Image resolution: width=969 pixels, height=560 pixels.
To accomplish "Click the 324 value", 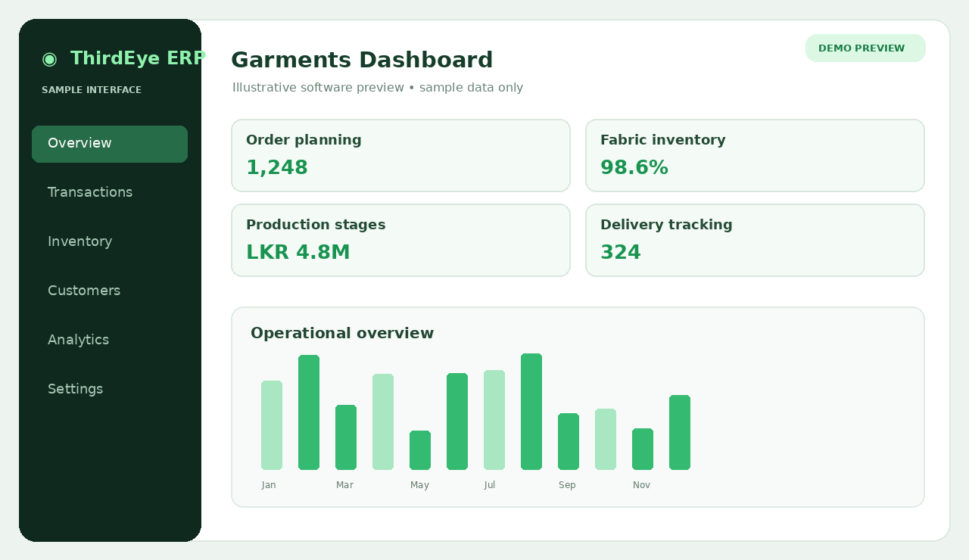I will (621, 253).
